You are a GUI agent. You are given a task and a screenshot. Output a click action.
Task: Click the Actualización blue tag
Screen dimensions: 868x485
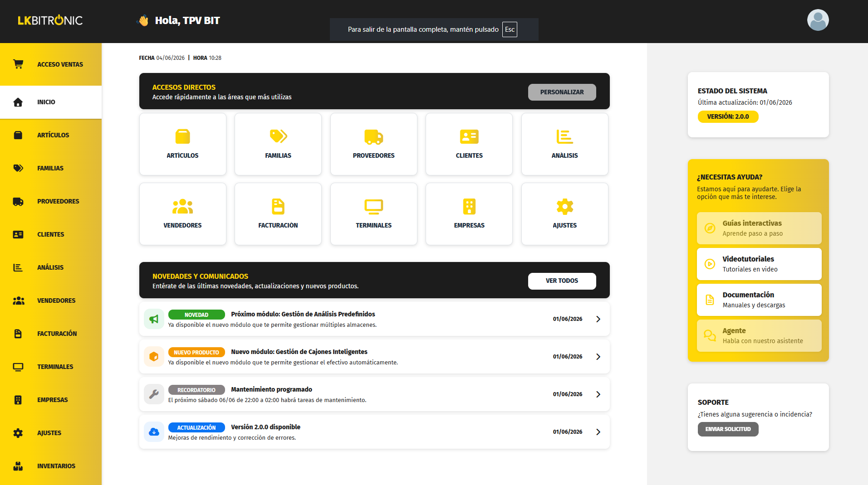click(196, 428)
